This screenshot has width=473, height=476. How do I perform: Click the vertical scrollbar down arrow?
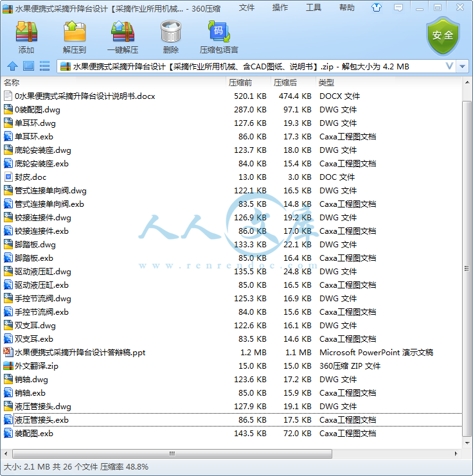click(x=467, y=443)
